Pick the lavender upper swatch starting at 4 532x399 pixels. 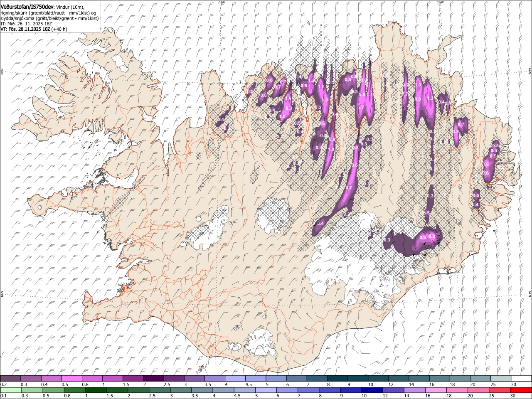235,378
